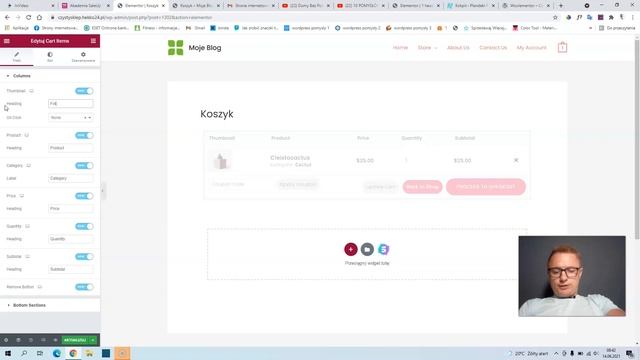Click the remove X on Cleistocactus cart row
Image resolution: width=640 pixels, height=360 pixels.
click(x=516, y=160)
